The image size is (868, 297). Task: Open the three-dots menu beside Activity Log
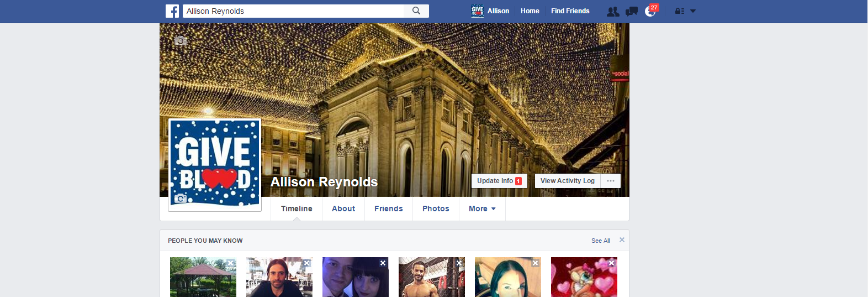point(611,181)
